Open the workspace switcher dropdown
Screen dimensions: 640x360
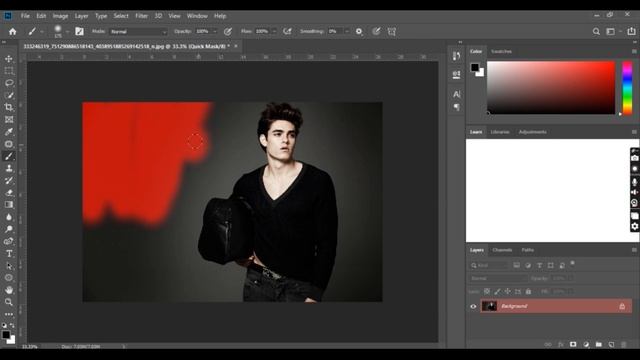(x=613, y=31)
